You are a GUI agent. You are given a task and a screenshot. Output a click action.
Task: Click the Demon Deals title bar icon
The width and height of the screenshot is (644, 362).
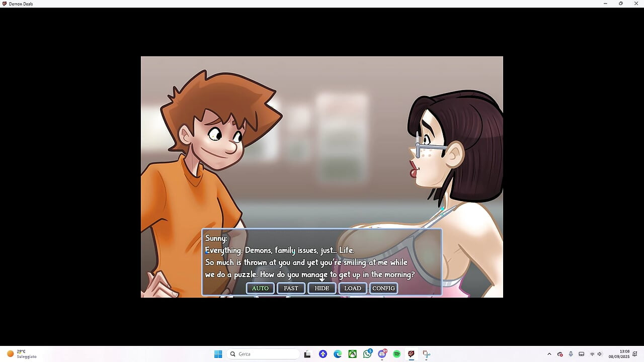(x=5, y=4)
